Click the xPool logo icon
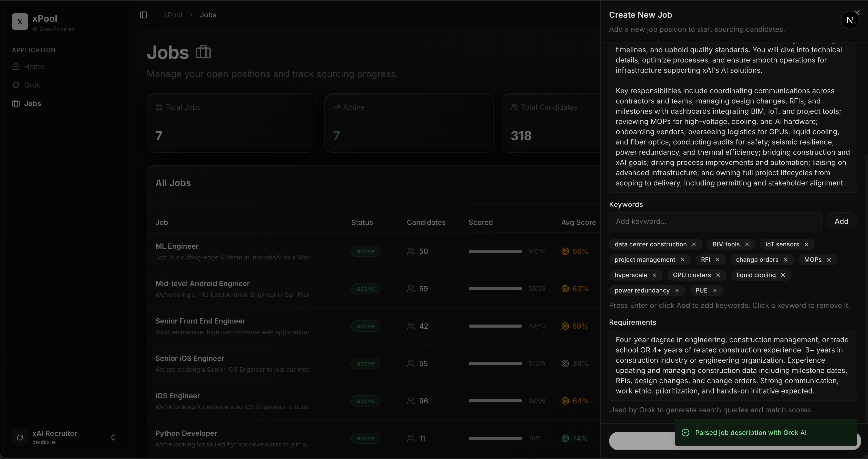The width and height of the screenshot is (868, 459). (20, 22)
